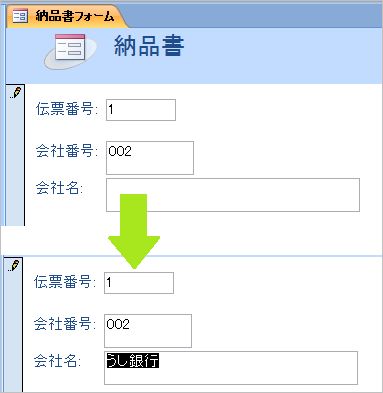Click the 伝票番号 label in the first form
This screenshot has height=393, width=383.
coord(67,109)
